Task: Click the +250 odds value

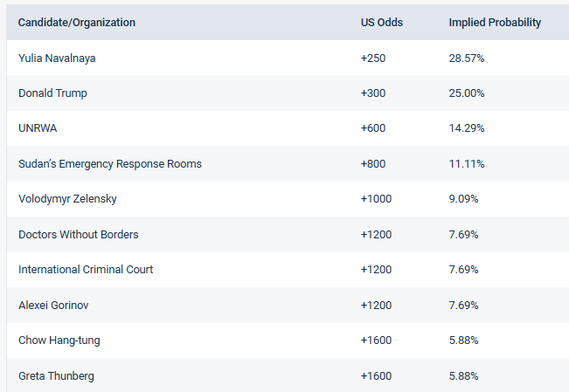Action: click(x=373, y=58)
